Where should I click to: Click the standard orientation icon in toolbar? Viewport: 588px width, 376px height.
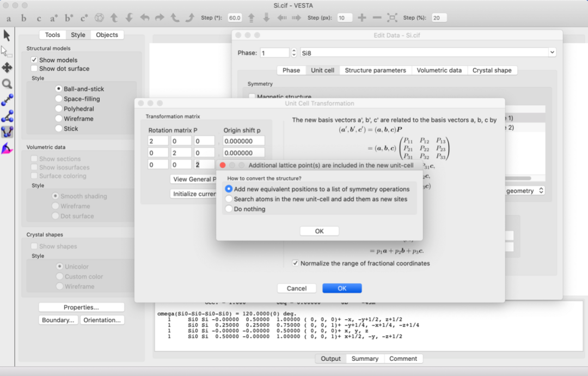tap(99, 17)
